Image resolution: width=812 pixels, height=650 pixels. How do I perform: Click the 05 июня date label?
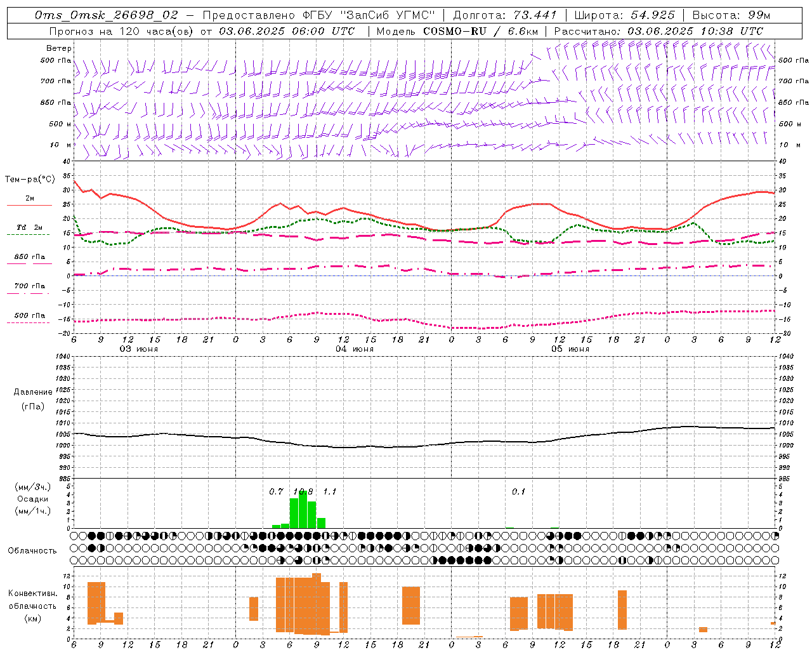pos(570,348)
